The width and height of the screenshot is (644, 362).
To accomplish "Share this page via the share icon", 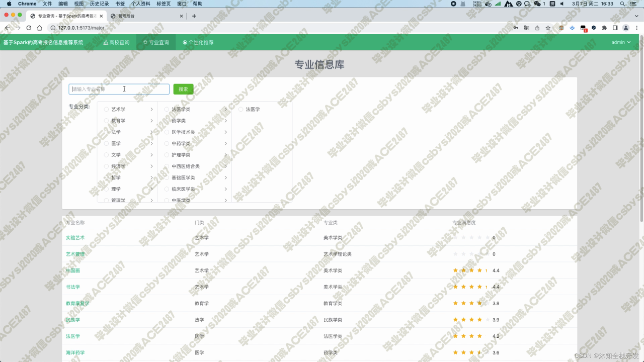I will pyautogui.click(x=537, y=28).
